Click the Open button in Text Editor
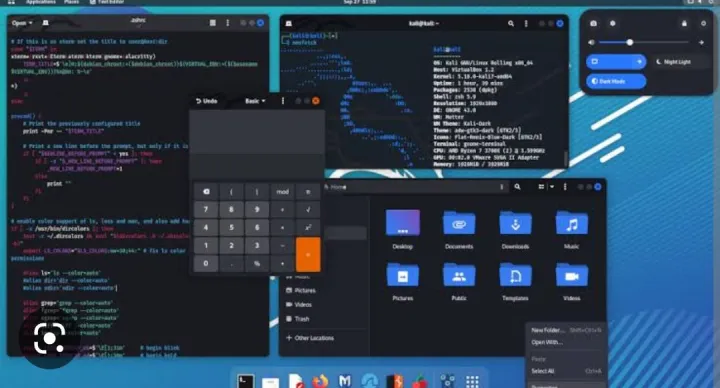720x388 pixels. coord(19,23)
